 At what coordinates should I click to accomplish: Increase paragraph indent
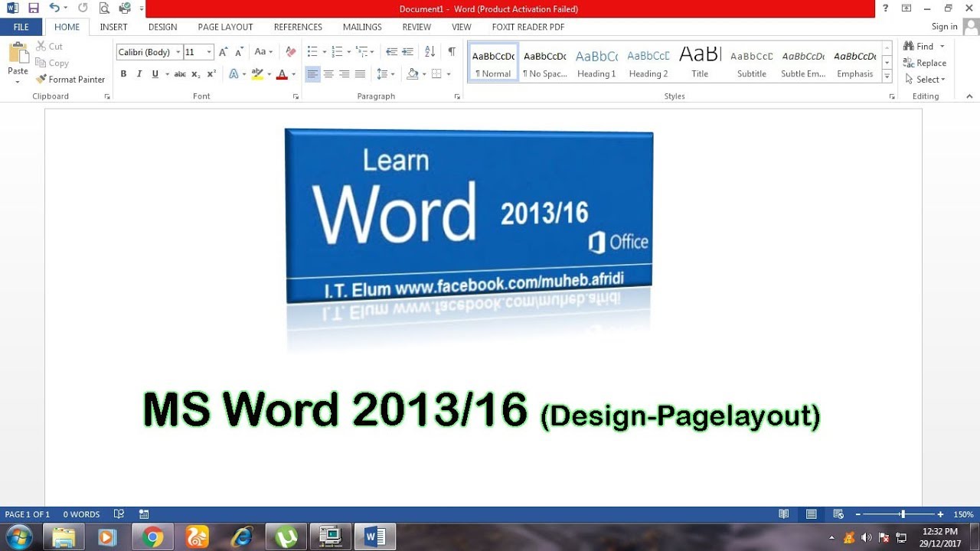click(407, 52)
